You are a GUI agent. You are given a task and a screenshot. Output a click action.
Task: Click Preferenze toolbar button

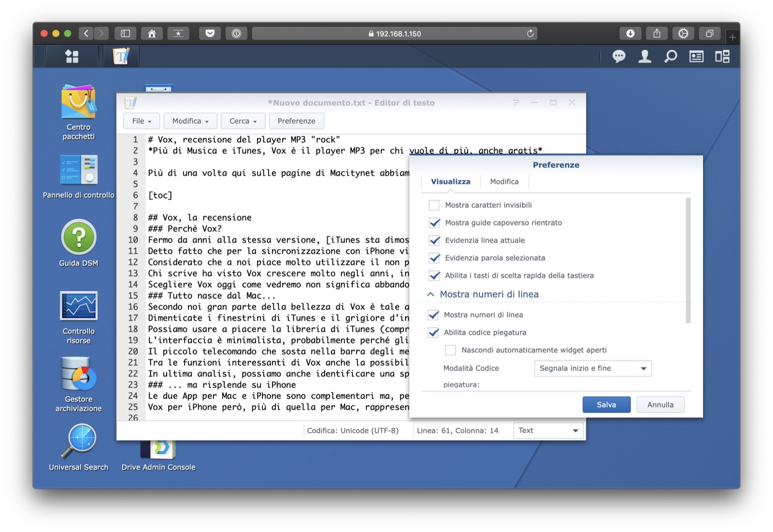[296, 121]
